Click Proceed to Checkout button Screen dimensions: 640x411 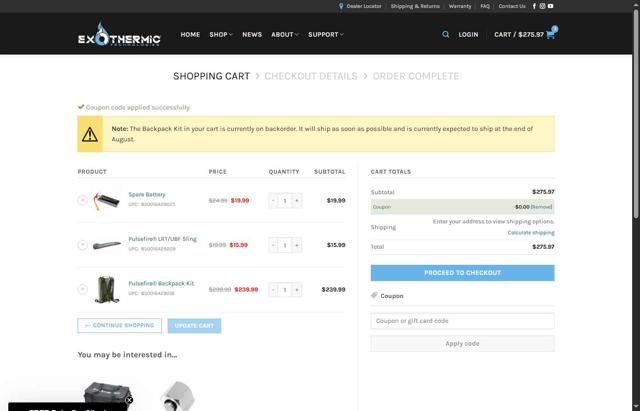click(462, 273)
